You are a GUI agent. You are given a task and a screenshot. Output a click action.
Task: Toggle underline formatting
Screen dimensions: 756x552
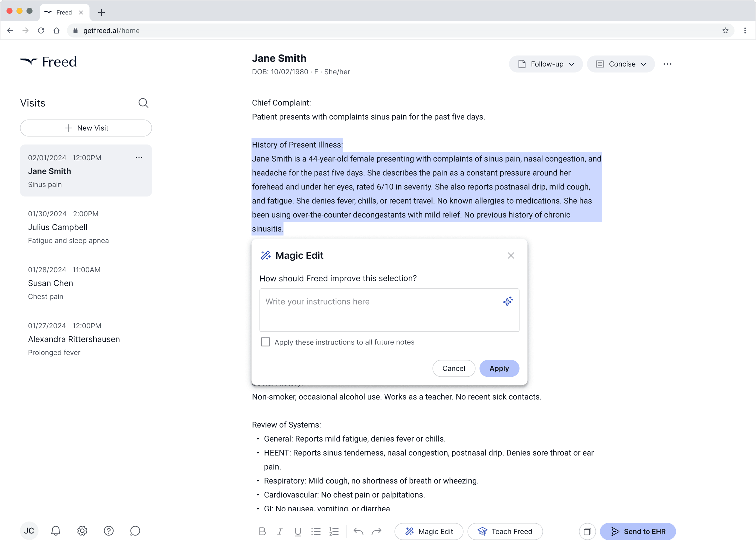click(x=298, y=531)
